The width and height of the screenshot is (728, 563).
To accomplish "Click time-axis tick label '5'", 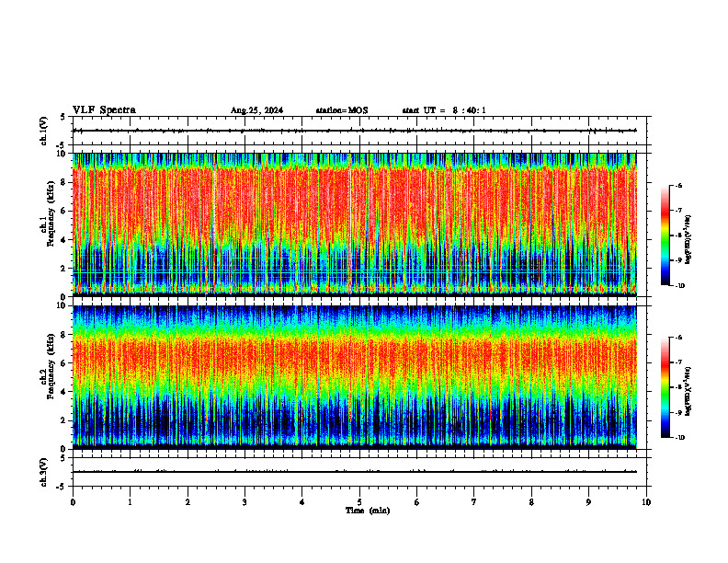I will (359, 502).
